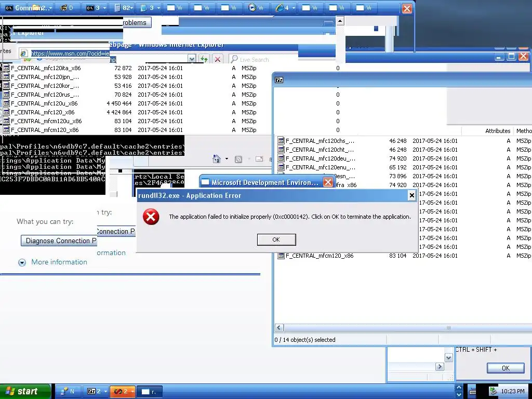Click the IE page icon beside the address bar

pyautogui.click(x=24, y=54)
